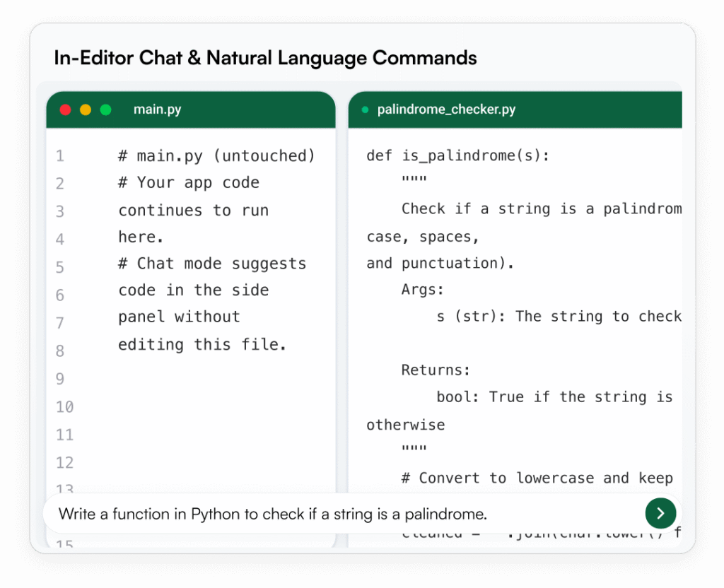This screenshot has height=588, width=724.
Task: Click line number 5 in the gutter
Action: (60, 267)
